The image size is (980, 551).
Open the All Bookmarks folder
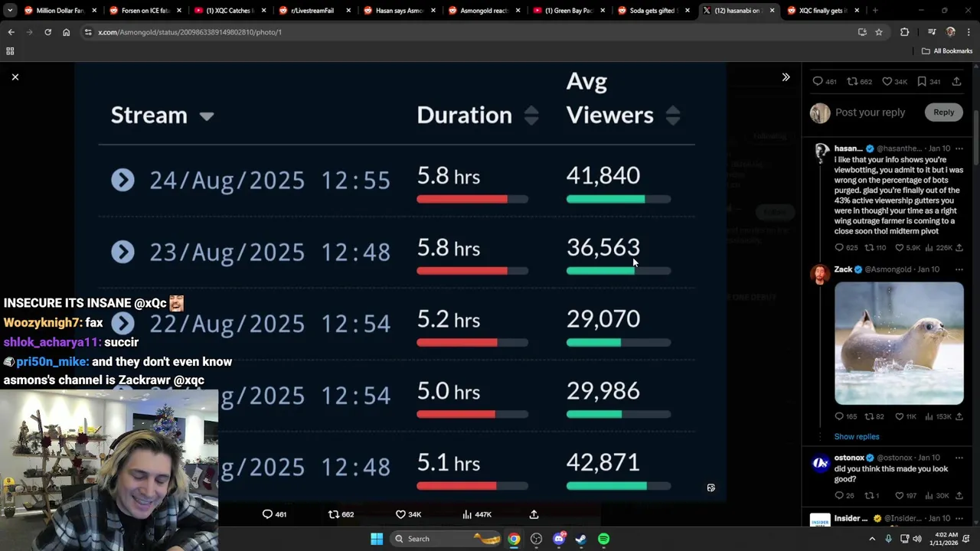(x=947, y=51)
